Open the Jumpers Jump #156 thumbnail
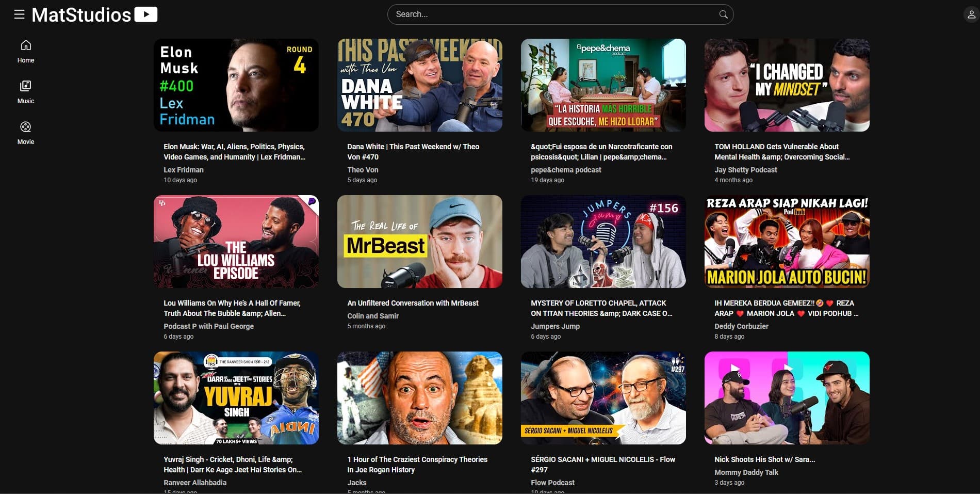 [603, 242]
